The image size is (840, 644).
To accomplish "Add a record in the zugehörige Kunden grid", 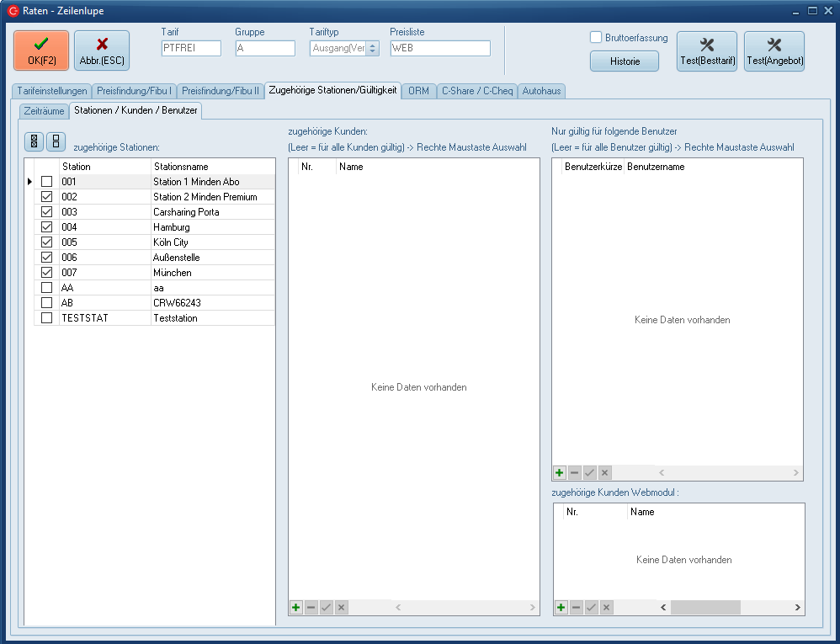I will [296, 607].
